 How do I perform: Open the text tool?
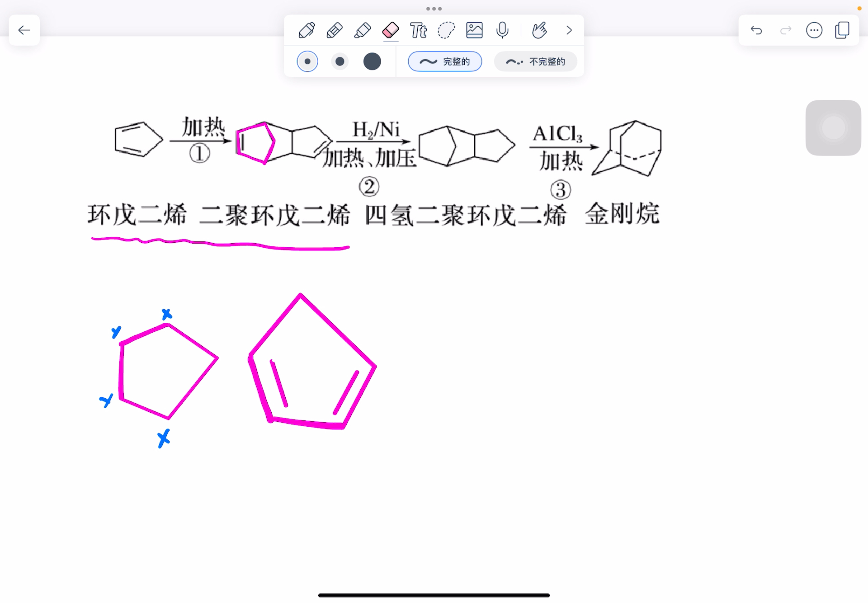[x=418, y=30]
